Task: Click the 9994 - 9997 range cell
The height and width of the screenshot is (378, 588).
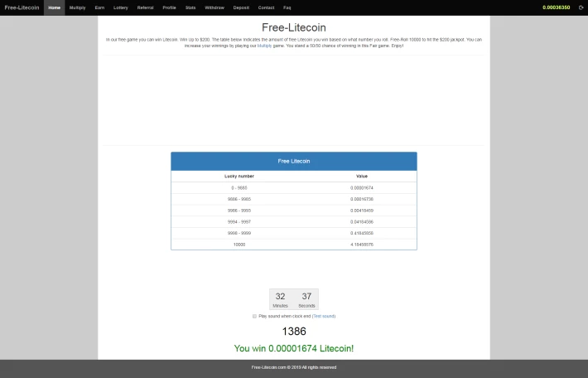Action: 239,222
